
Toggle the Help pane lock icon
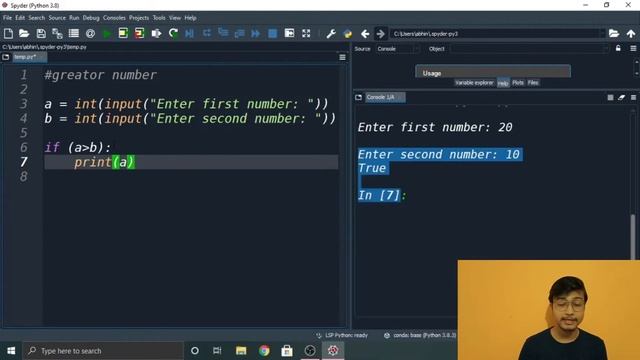pyautogui.click(x=618, y=49)
